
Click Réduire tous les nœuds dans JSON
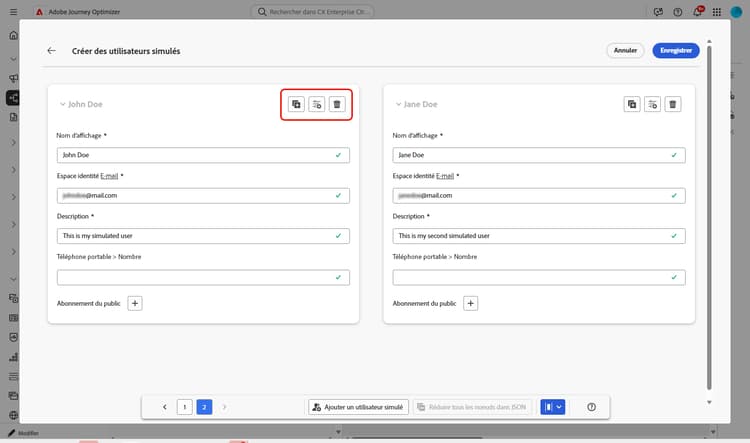click(x=472, y=407)
